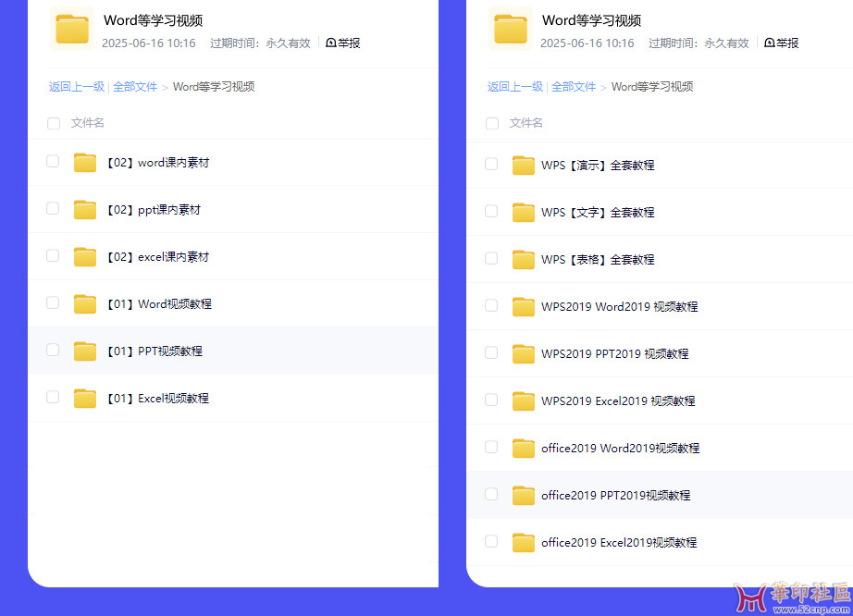Viewport: 853px width, 616px height.
Task: Tick the checkbox for WPS2019 PPT2019 视频教程
Action: [x=491, y=352]
